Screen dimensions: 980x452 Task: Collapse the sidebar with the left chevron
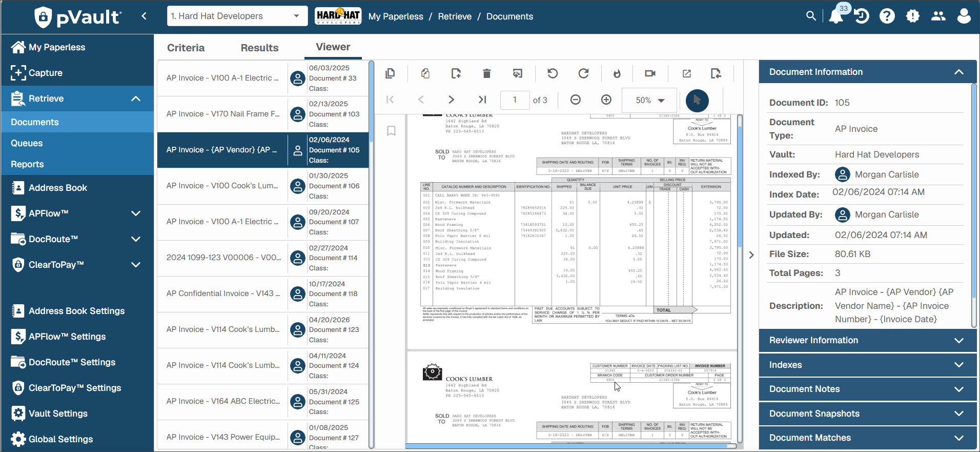coord(144,16)
